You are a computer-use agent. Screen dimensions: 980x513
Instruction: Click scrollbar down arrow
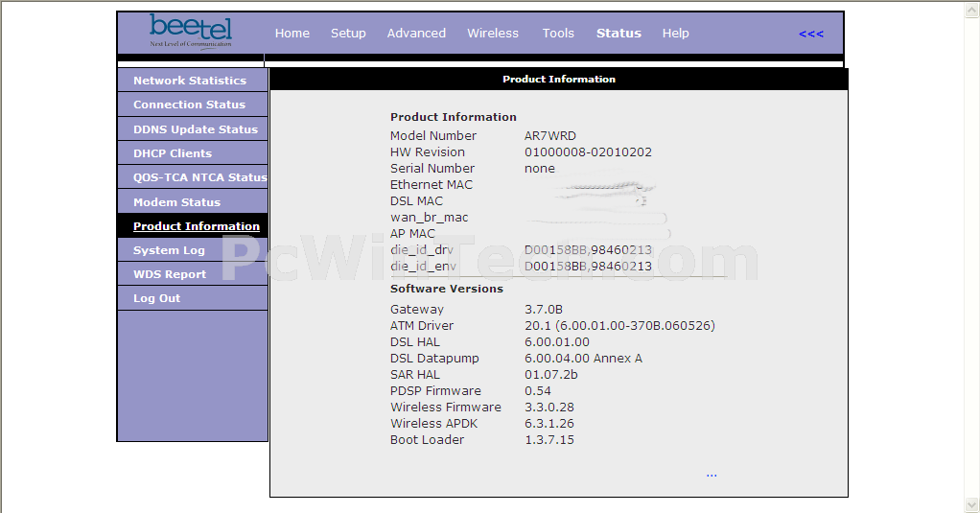pos(972,504)
